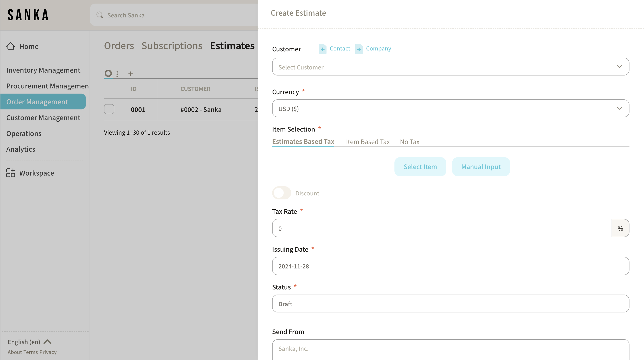Open the Select Customer dropdown
644x360 pixels.
coord(451,67)
